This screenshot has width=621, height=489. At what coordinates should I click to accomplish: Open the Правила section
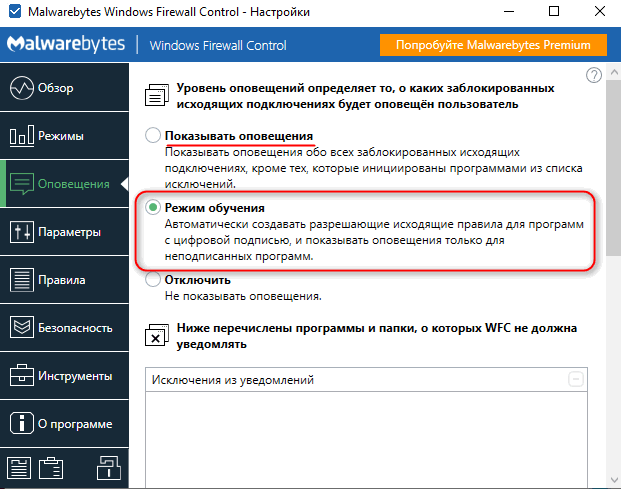64,280
